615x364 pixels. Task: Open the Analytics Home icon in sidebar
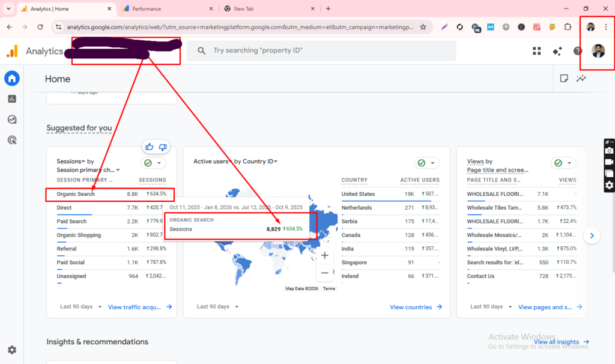[x=11, y=78]
